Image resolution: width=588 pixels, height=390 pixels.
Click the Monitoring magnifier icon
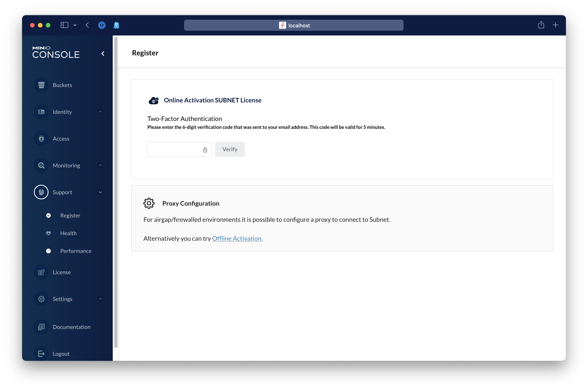41,165
